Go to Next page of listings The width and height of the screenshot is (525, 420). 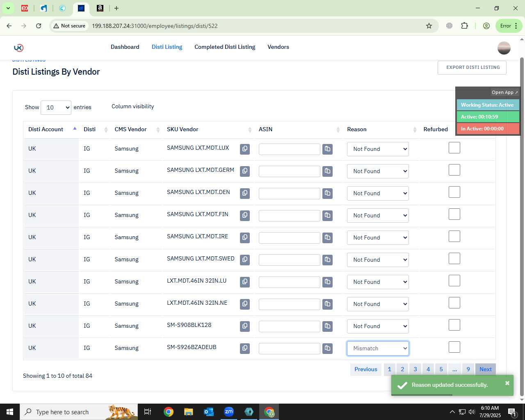(486, 369)
